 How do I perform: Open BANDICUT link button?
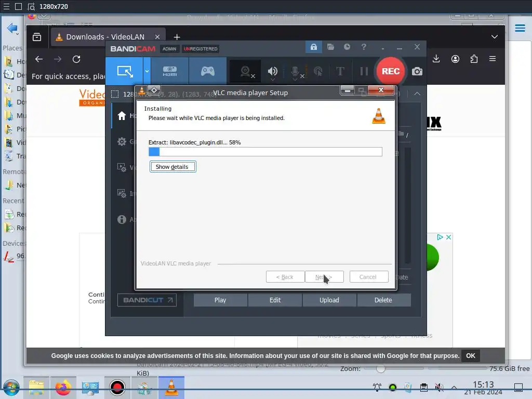147,300
